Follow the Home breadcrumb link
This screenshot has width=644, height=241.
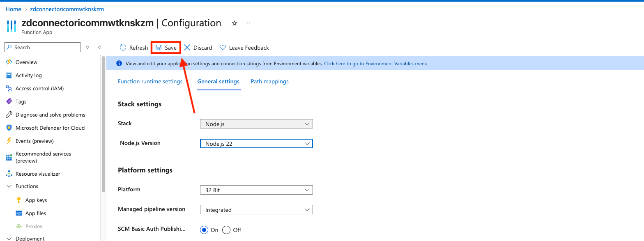tap(14, 9)
